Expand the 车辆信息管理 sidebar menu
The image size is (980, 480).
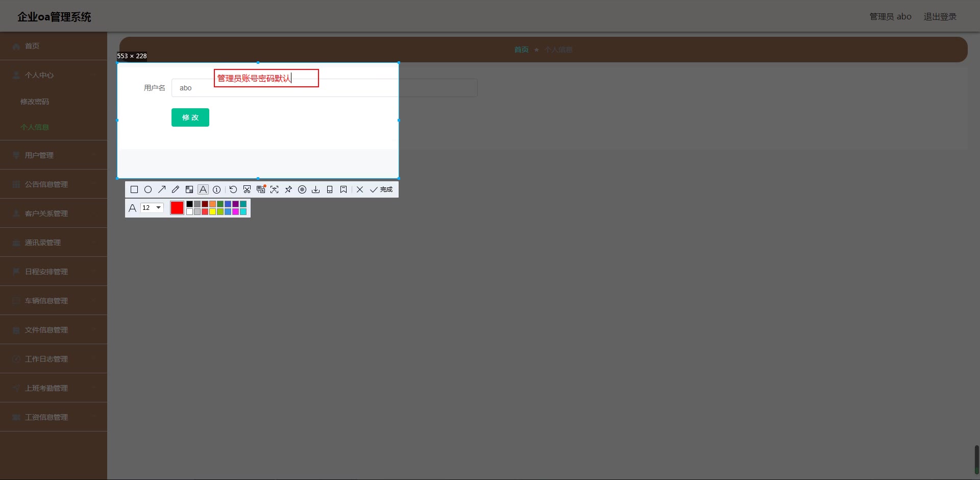(x=54, y=301)
